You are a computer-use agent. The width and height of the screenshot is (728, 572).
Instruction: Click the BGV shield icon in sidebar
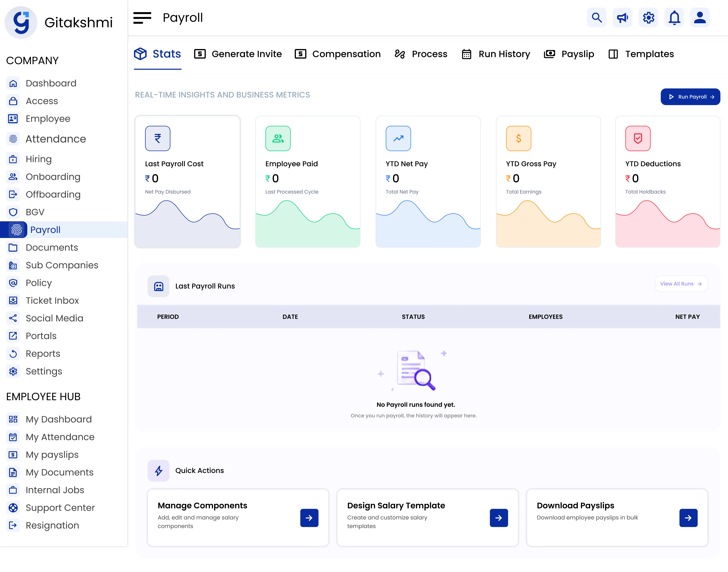(x=13, y=212)
